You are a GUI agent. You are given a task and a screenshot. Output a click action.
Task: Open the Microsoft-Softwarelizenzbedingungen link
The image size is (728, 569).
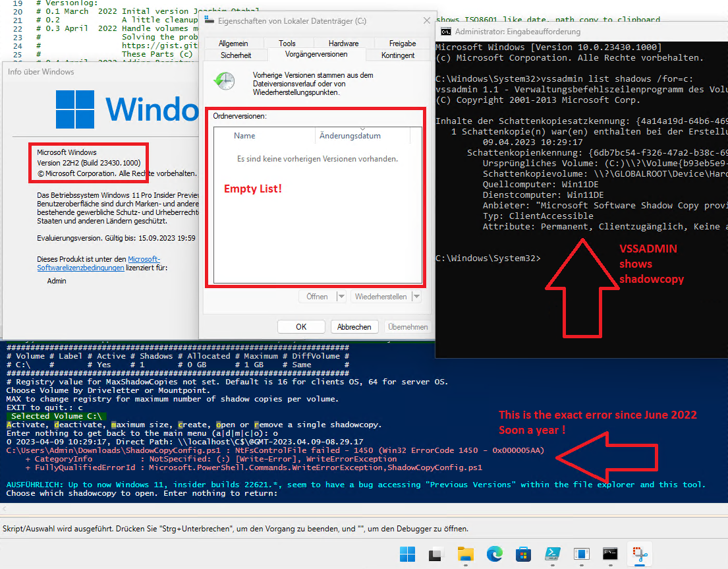(x=98, y=263)
